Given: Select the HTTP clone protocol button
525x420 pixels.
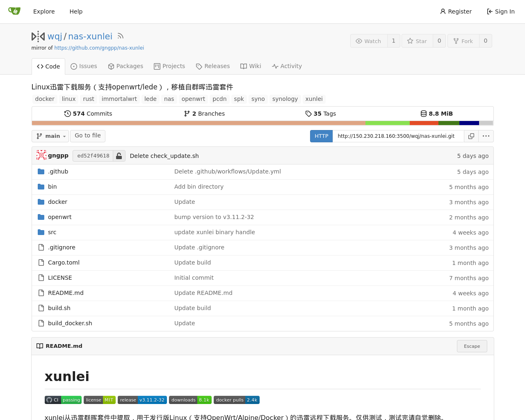Looking at the screenshot, I should click(x=321, y=136).
